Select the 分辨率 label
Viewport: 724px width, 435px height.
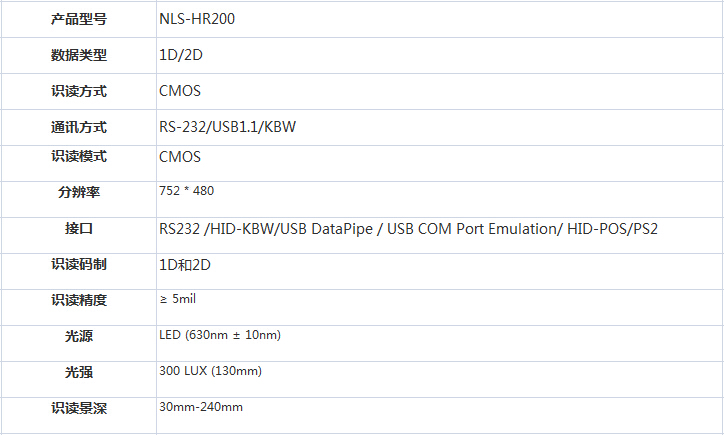[79, 191]
